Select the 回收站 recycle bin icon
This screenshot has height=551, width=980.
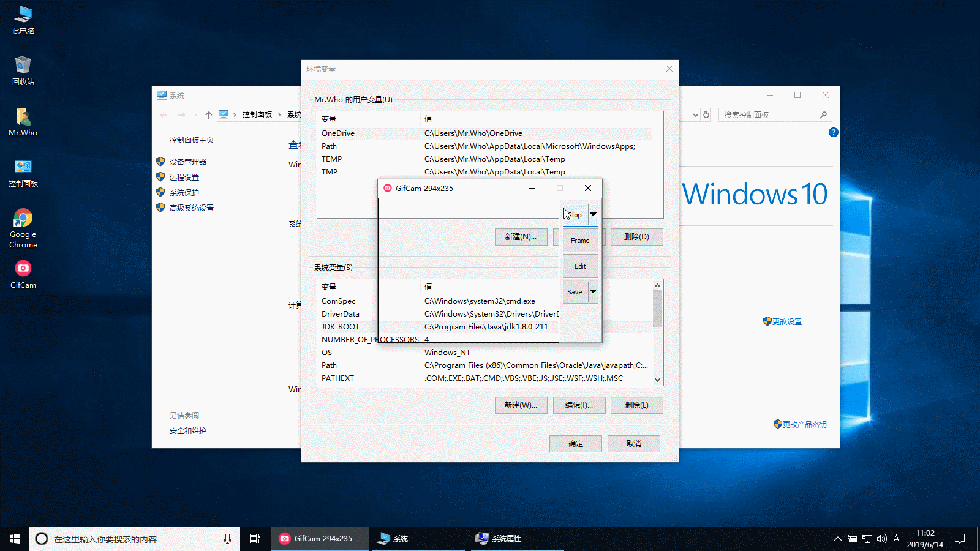click(x=23, y=71)
